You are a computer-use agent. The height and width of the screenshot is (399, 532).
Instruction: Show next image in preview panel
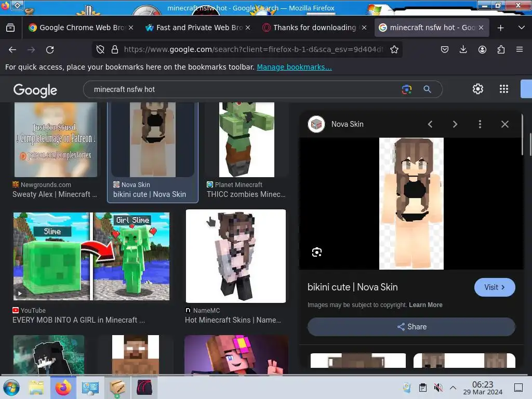click(455, 124)
